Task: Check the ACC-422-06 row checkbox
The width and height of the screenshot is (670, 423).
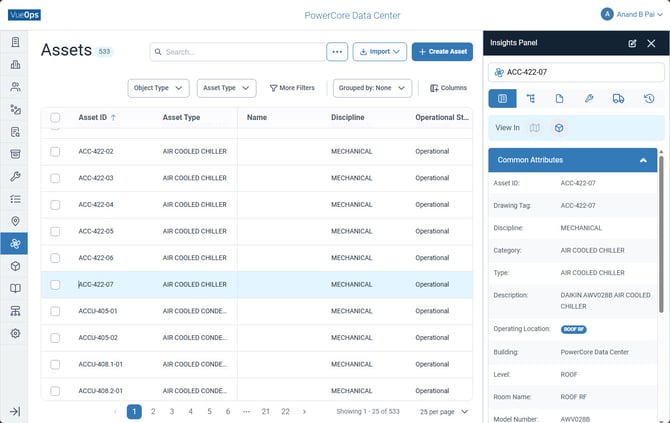Action: click(55, 258)
